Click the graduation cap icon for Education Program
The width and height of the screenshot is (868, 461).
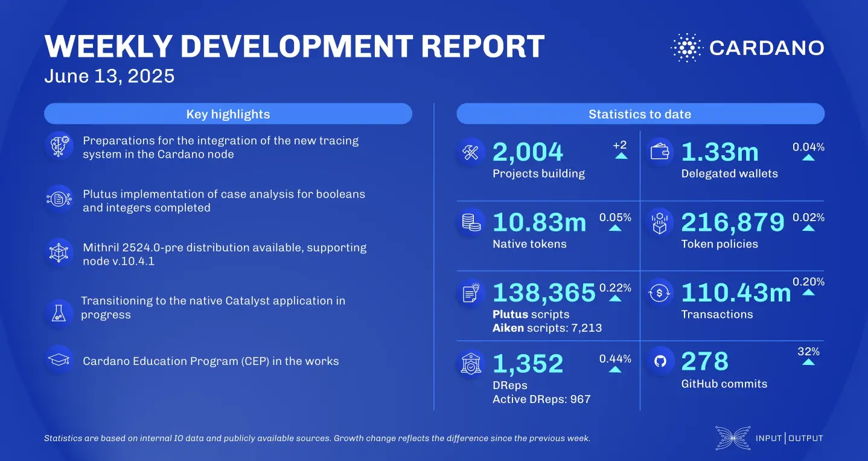click(59, 359)
